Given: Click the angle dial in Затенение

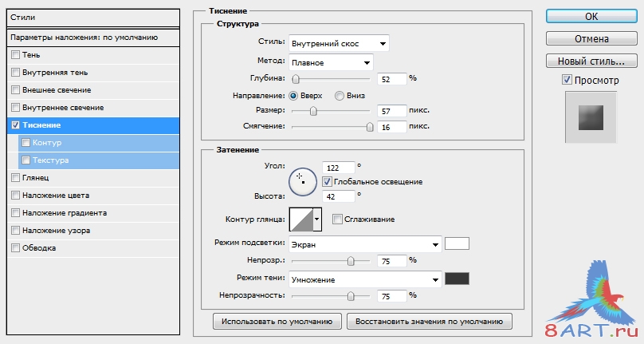Looking at the screenshot, I should [303, 181].
